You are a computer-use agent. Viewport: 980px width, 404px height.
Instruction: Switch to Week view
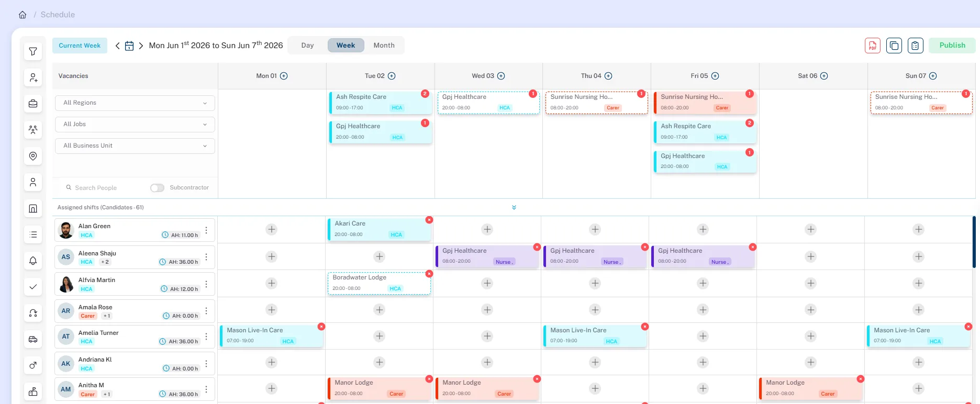click(346, 46)
